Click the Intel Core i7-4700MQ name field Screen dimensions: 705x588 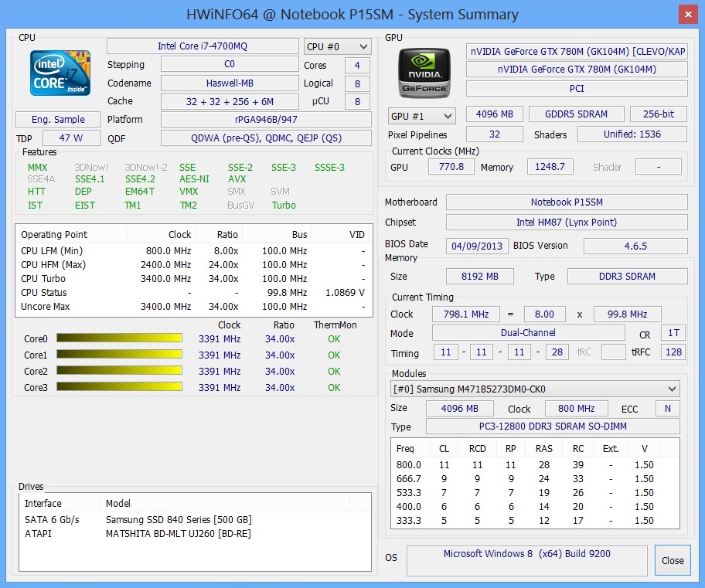point(203,46)
